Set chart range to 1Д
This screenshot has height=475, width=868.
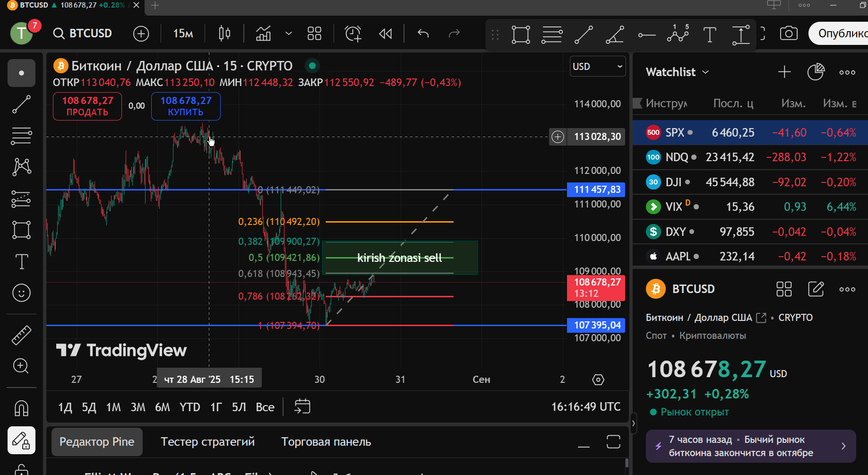click(x=65, y=407)
